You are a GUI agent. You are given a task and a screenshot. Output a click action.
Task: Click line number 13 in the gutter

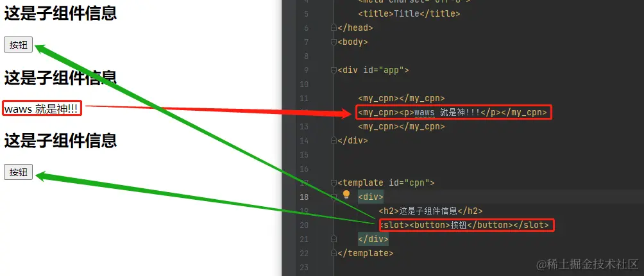point(304,126)
